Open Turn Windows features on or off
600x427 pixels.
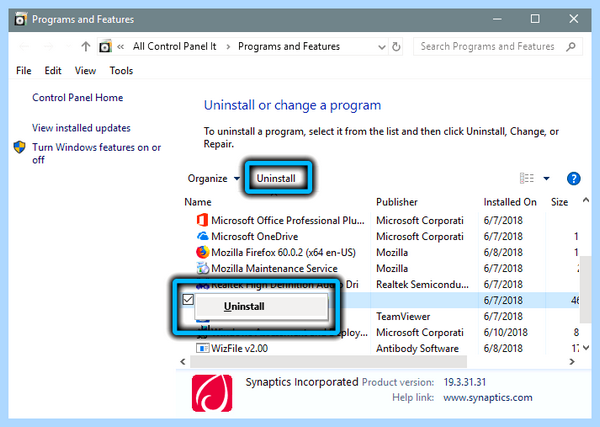pos(96,153)
